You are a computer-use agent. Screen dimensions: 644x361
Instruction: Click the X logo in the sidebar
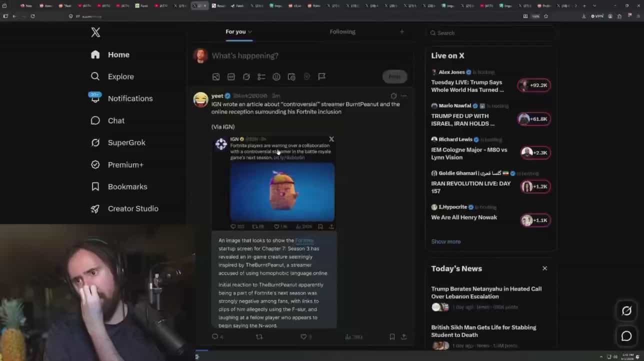click(x=95, y=32)
